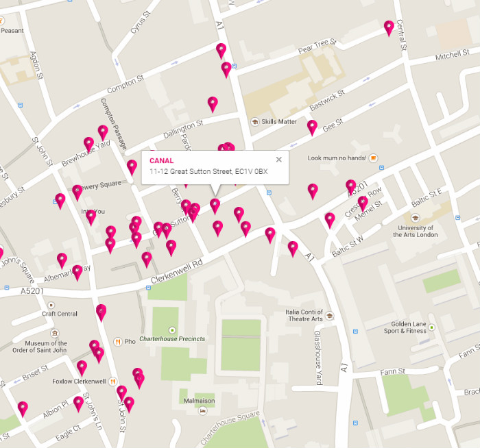Screen dimensions: 480x448
Task: Close the CANAL info popup
Action: 278,160
